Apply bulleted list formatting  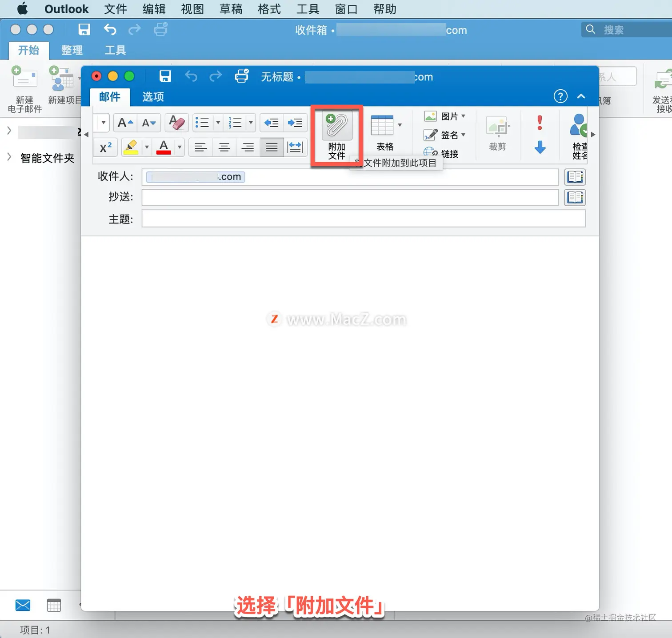tap(203, 123)
